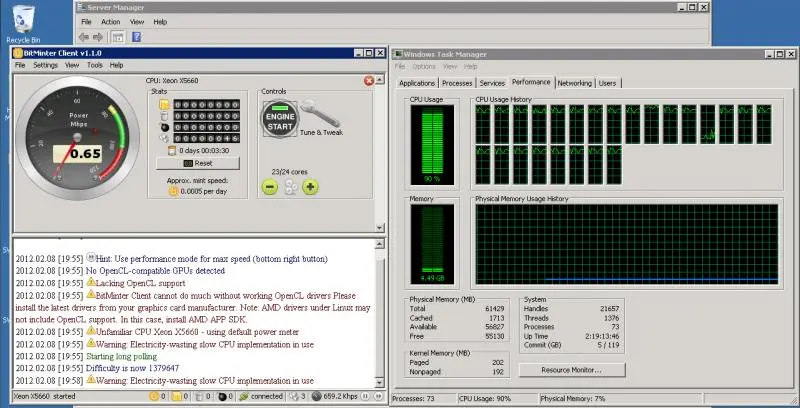Open Task Manager Help menu
The width and height of the screenshot is (800, 408).
(x=471, y=67)
